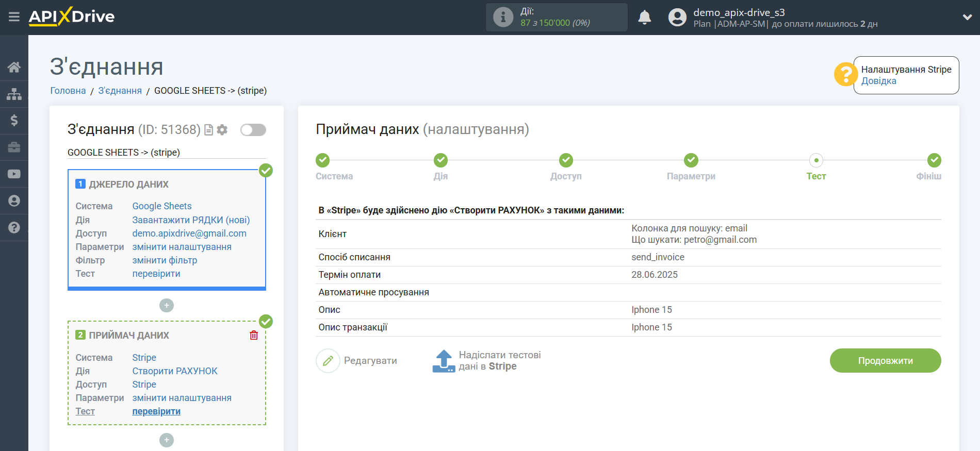Send test data to Stripe
Viewport: 980px width, 451px height.
click(x=486, y=361)
